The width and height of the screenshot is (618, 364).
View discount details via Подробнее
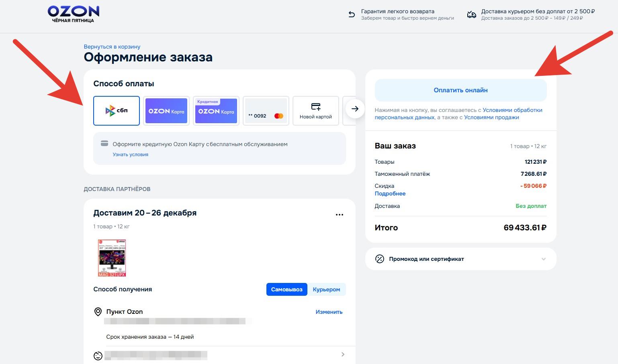(390, 193)
